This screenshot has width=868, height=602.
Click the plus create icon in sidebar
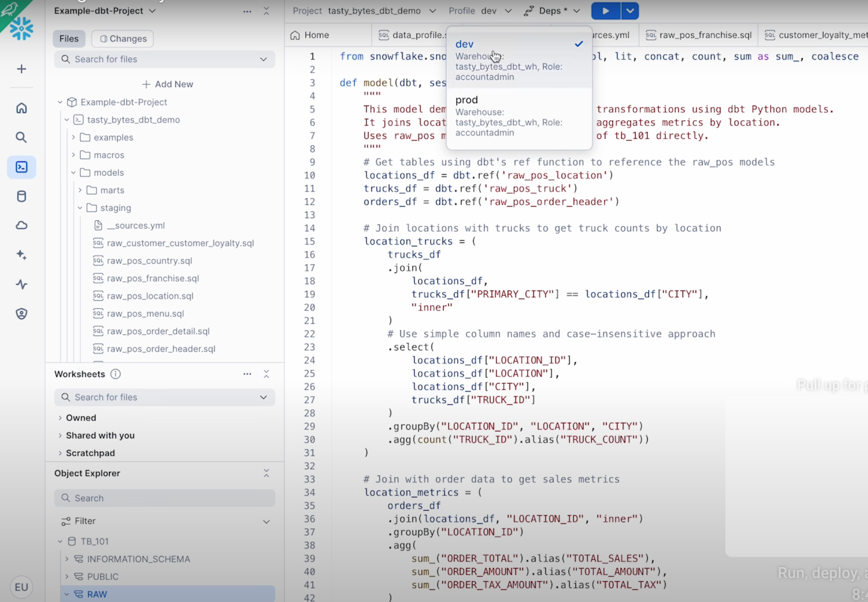[x=22, y=69]
